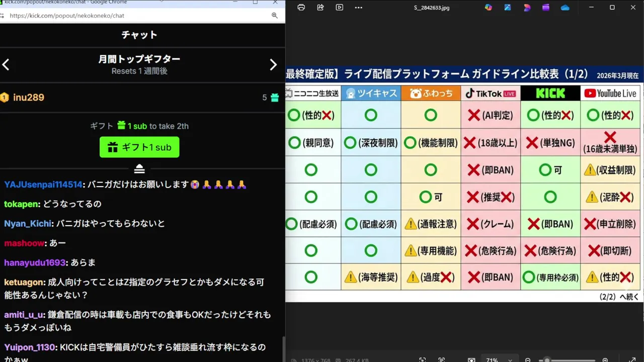Click the ツイキャス column header

(x=371, y=94)
